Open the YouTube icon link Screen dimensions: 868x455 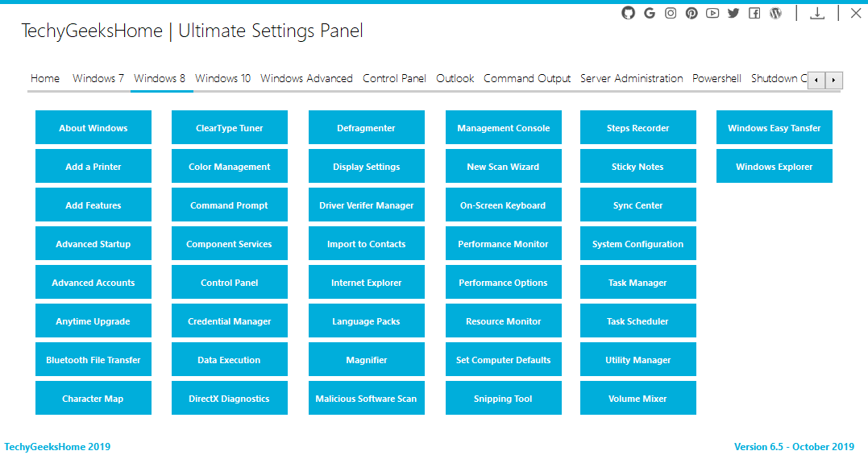(x=712, y=13)
